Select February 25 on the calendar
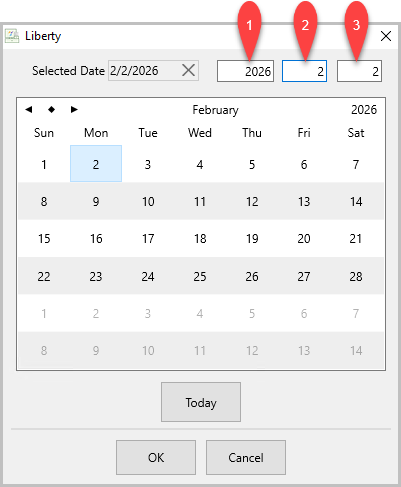401x487 pixels. coord(200,276)
